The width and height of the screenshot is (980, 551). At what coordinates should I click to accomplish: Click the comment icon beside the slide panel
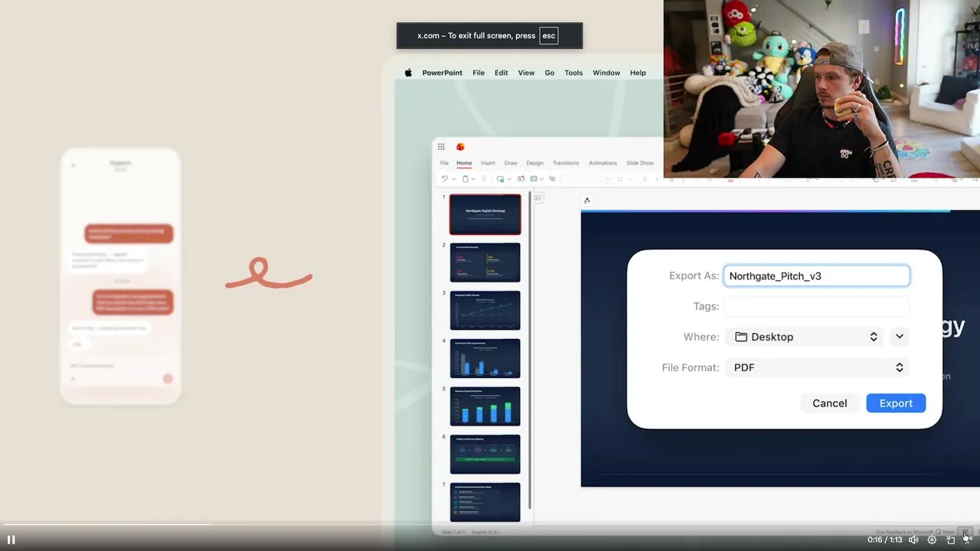pos(537,197)
